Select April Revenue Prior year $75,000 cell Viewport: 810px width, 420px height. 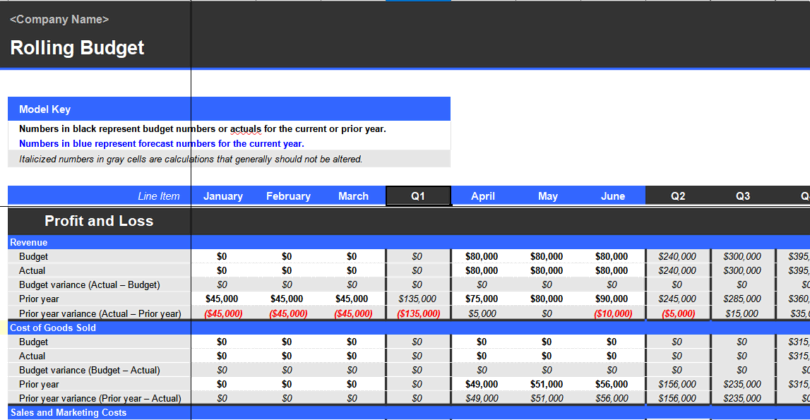pos(483,299)
